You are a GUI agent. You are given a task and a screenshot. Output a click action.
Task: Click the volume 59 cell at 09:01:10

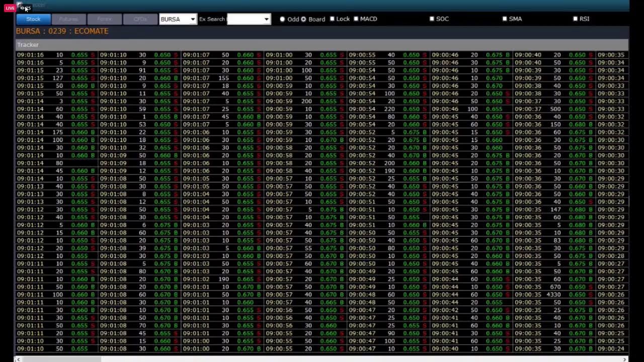(x=142, y=109)
